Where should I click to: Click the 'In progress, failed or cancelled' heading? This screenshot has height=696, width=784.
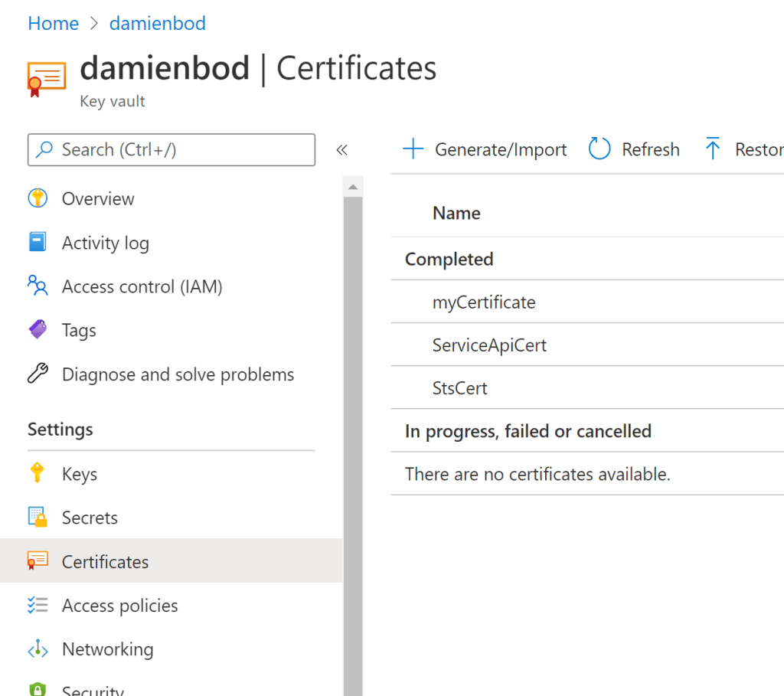[528, 431]
